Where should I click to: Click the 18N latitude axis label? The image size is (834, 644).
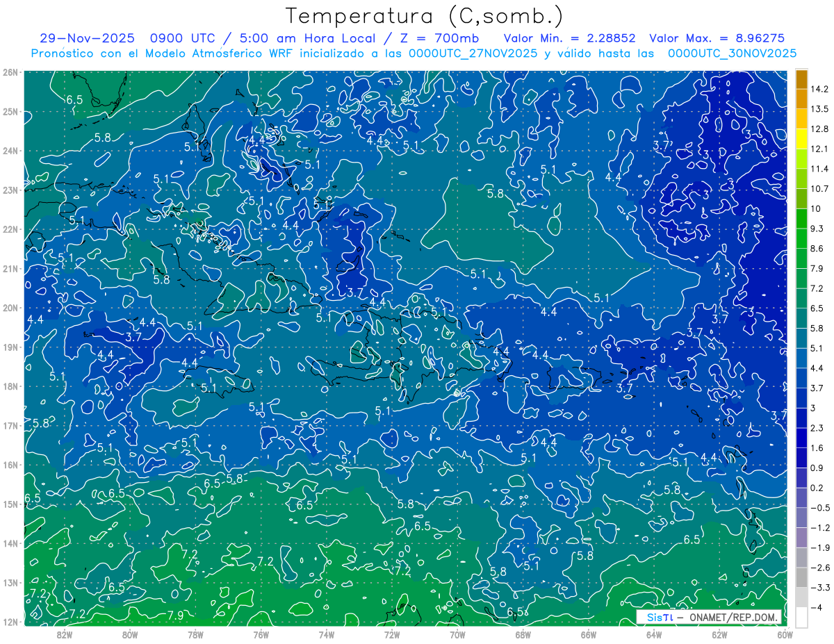[x=10, y=386]
